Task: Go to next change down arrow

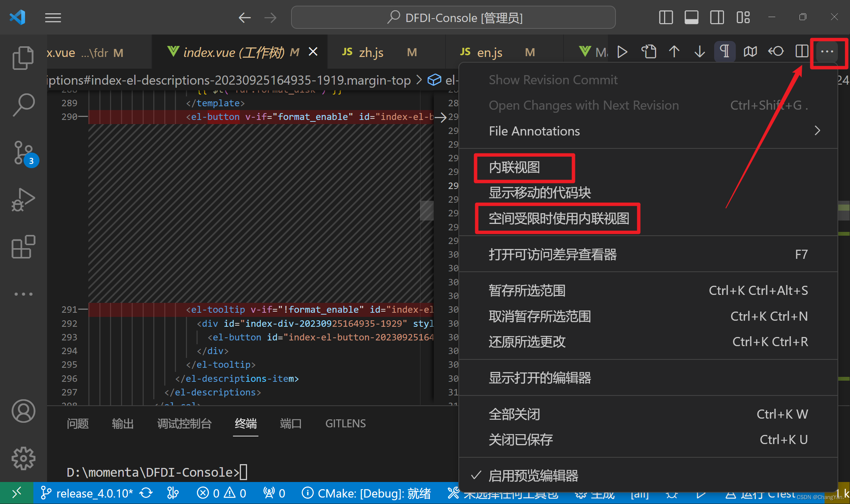Action: coord(699,52)
